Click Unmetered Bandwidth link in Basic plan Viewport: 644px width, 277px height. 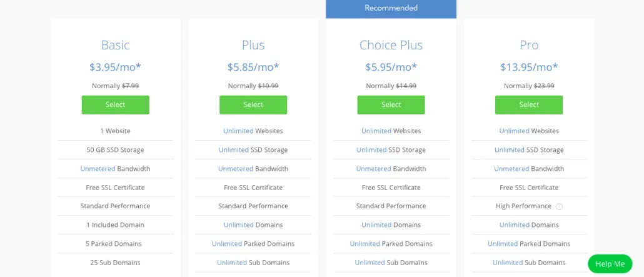pyautogui.click(x=96, y=169)
